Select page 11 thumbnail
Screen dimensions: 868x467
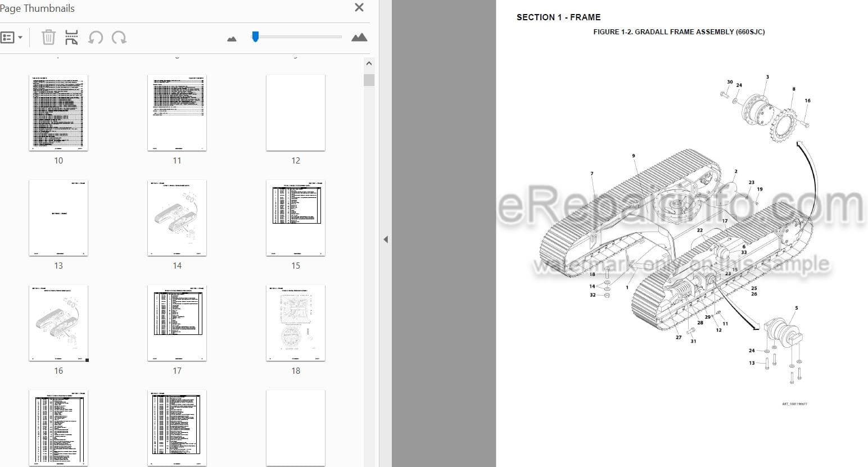[177, 113]
